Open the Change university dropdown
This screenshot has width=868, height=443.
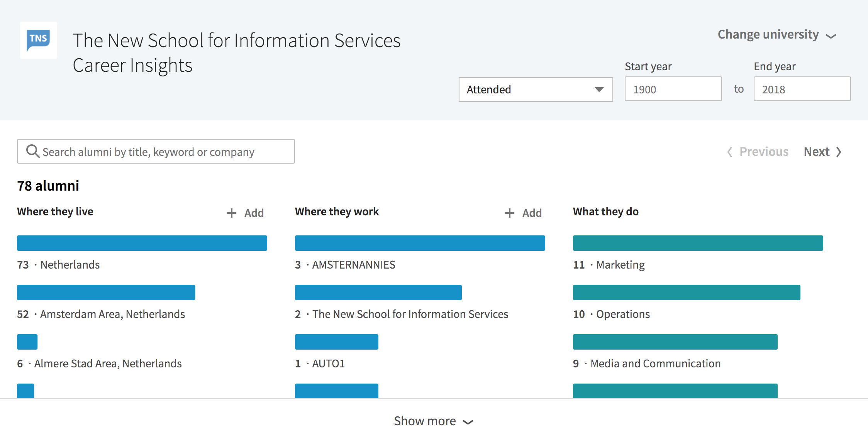[776, 35]
